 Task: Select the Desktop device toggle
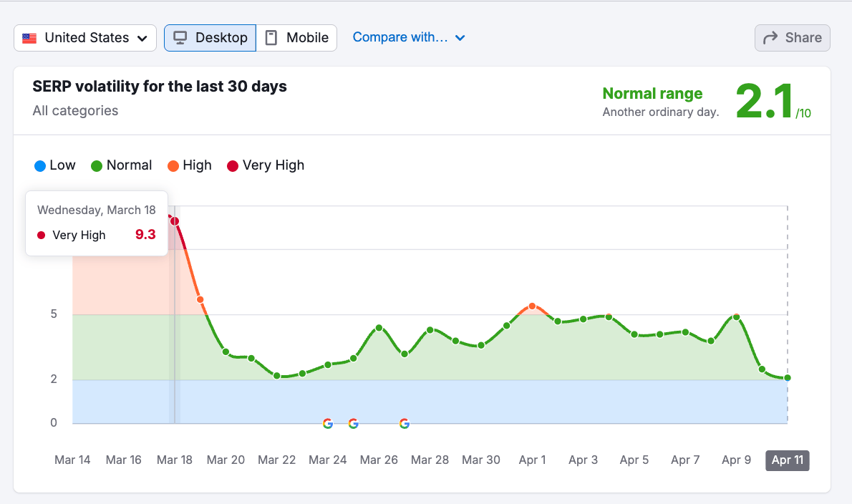pos(210,38)
